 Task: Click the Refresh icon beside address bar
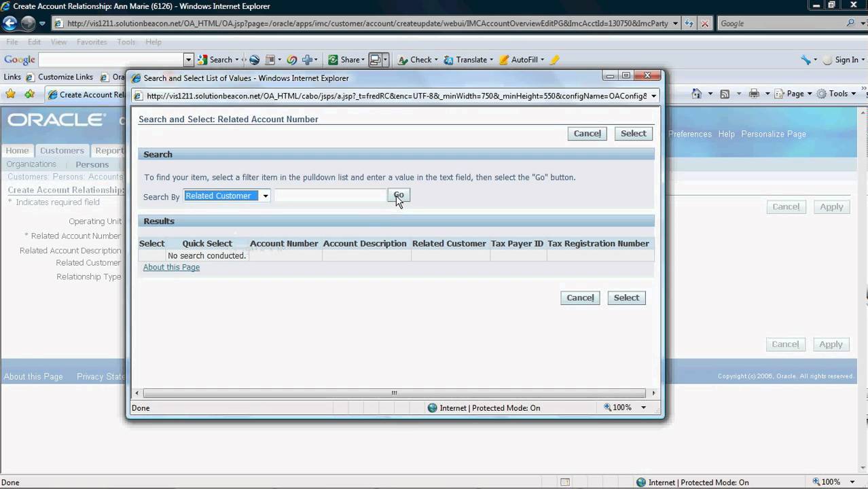(689, 23)
